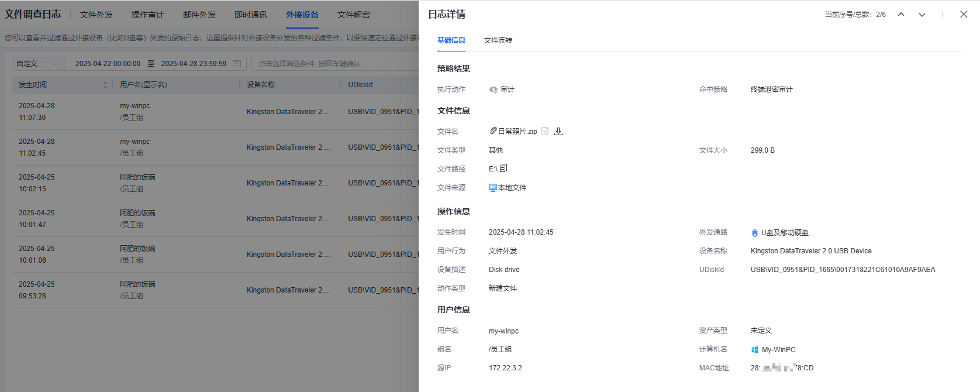Click the start date 2025-04-22 00:00:00 field
The height and width of the screenshot is (392, 980).
point(108,64)
